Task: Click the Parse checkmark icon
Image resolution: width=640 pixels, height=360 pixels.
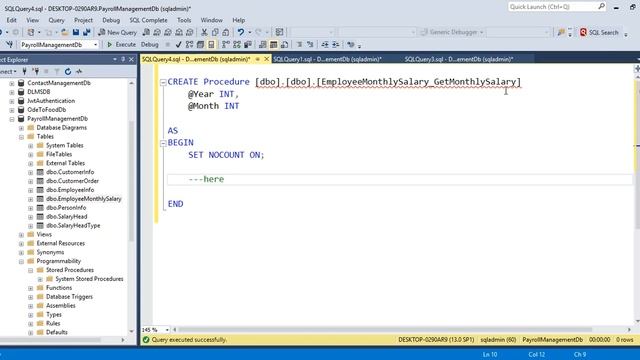Action: (x=178, y=44)
